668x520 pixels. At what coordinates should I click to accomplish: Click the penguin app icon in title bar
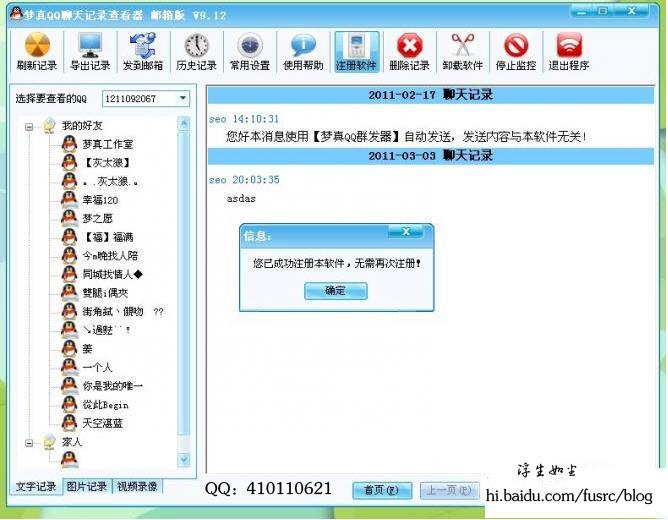coord(17,14)
